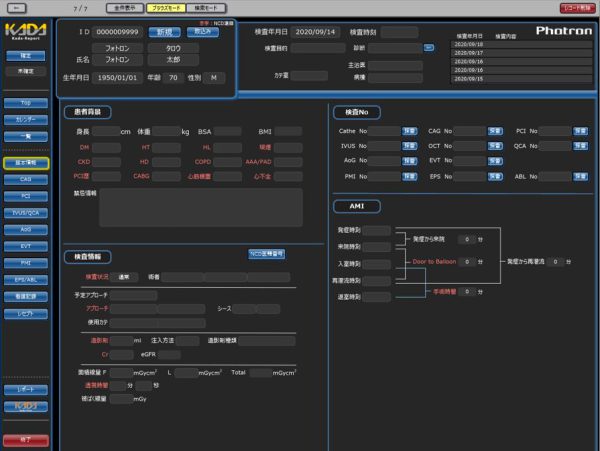This screenshot has height=451, width=600.
Task: Click the 新規 button beside the ID
Action: [163, 32]
